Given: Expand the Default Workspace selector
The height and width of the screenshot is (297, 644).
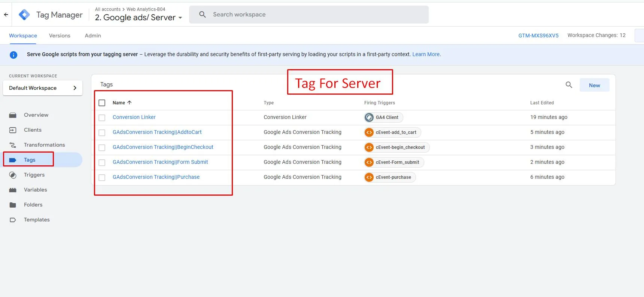Looking at the screenshot, I should 43,88.
